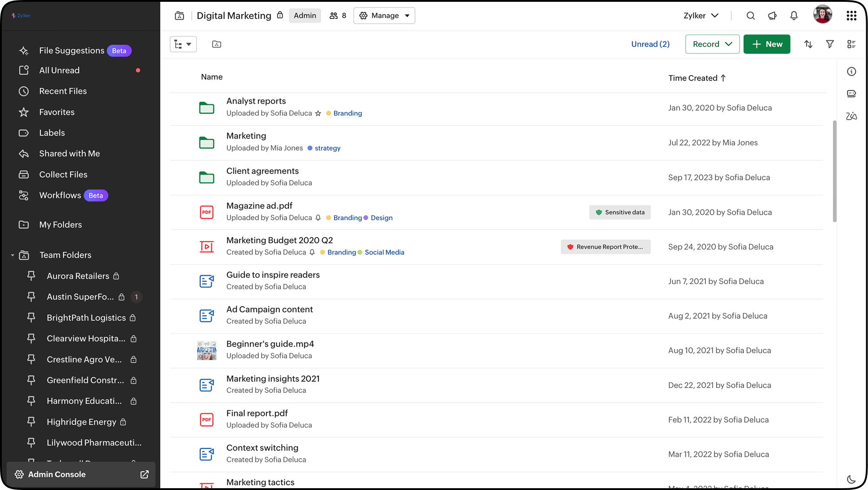This screenshot has width=868, height=490.
Task: Switch layout with list view icon
Action: click(x=851, y=44)
